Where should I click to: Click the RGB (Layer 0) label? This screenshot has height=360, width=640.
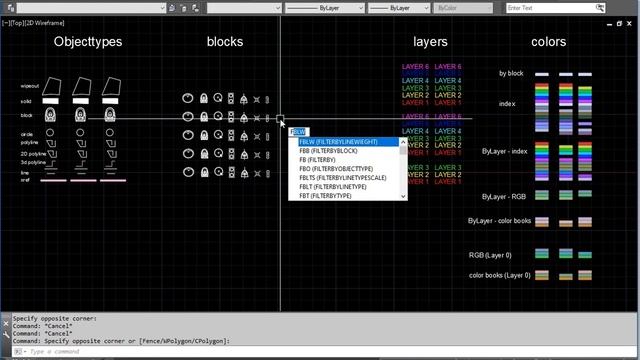(x=490, y=256)
